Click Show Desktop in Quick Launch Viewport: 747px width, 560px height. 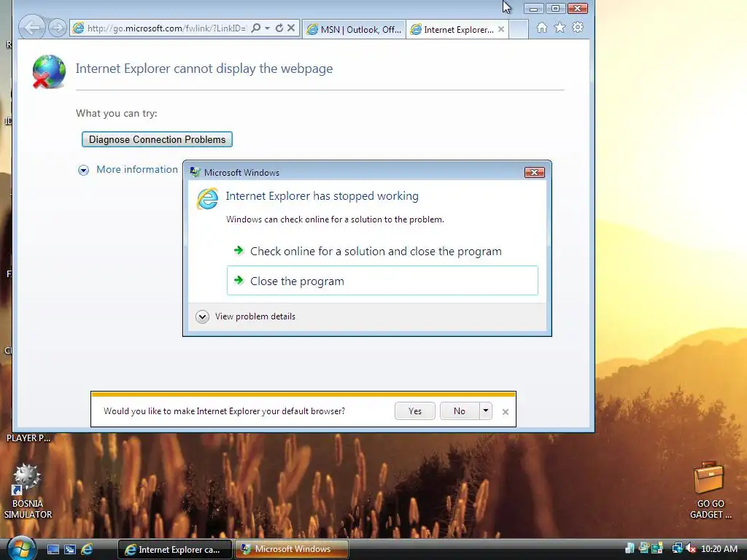[53, 550]
